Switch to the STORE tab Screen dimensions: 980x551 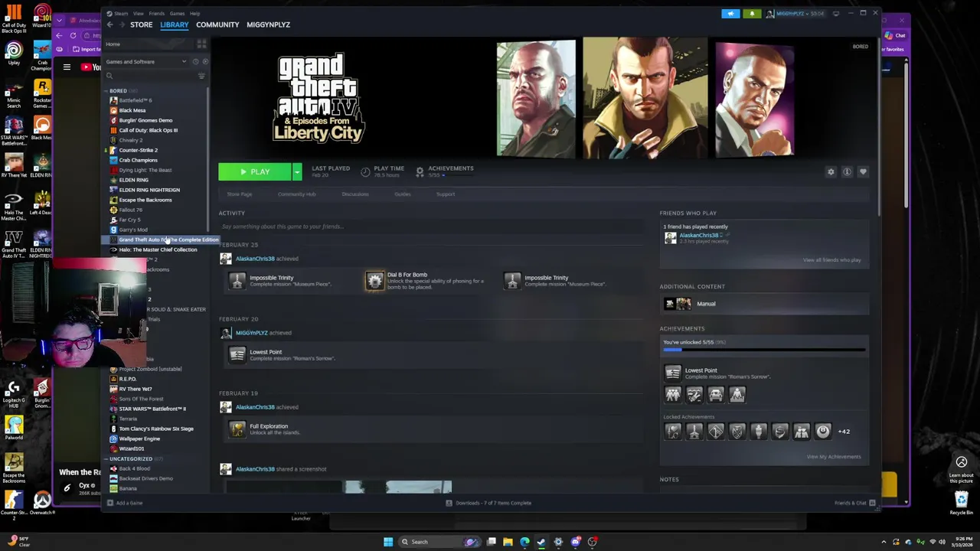point(141,24)
